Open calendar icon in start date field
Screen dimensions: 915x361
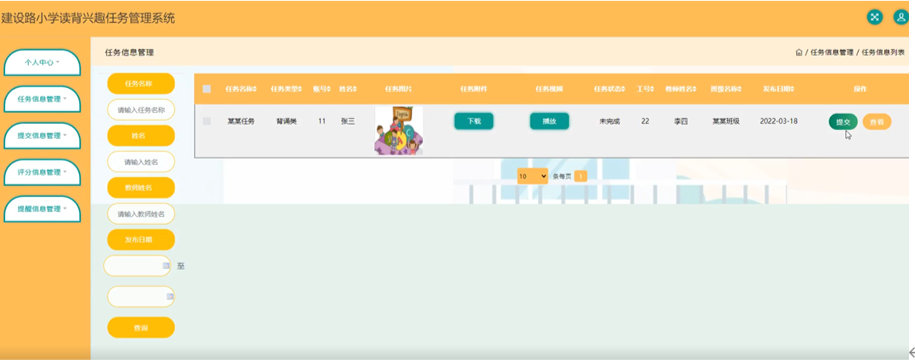pos(166,266)
